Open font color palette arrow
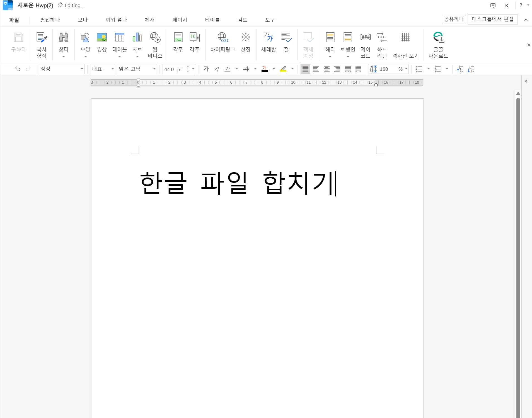Viewport: 532px width, 418px height. (x=274, y=69)
